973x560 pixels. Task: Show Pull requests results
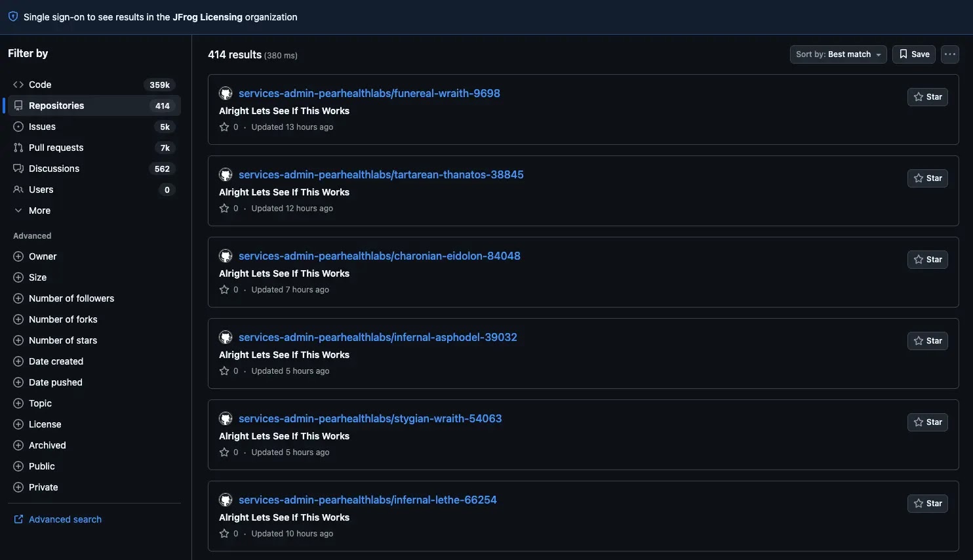[94, 148]
